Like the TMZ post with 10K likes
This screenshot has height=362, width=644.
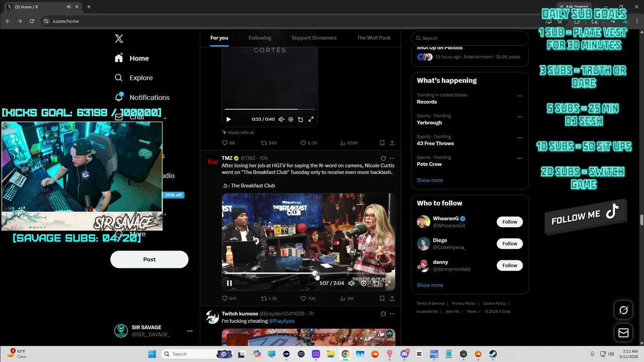308,298
